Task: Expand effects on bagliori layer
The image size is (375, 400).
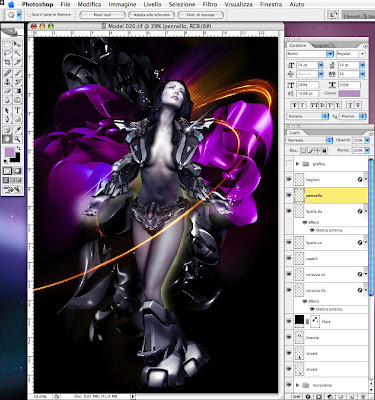Action: click(x=366, y=179)
